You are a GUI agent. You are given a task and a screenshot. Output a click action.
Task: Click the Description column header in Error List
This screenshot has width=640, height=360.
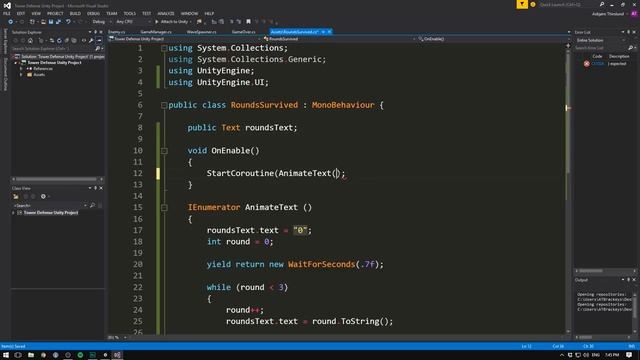(619, 56)
